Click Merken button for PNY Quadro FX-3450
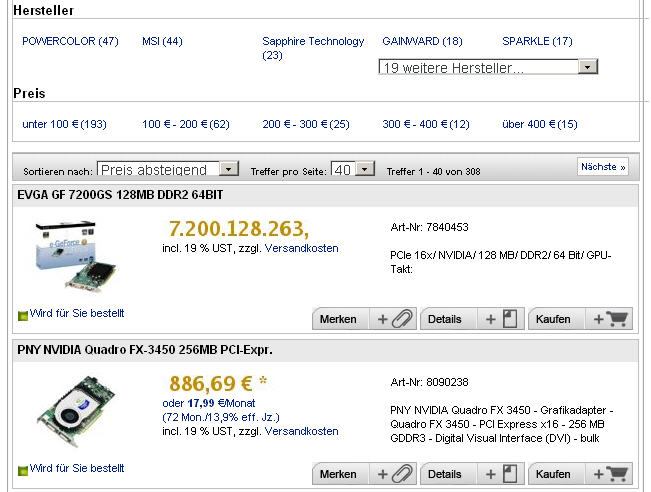The width and height of the screenshot is (651, 492). coord(364,474)
